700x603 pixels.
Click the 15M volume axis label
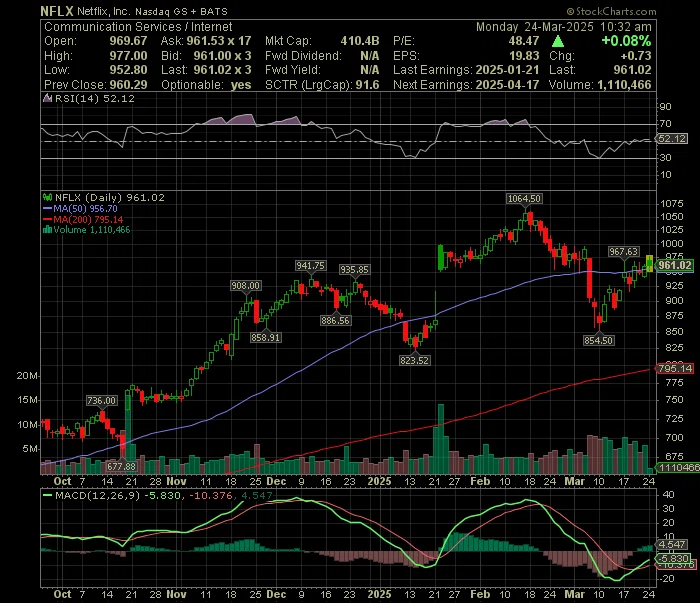point(27,400)
